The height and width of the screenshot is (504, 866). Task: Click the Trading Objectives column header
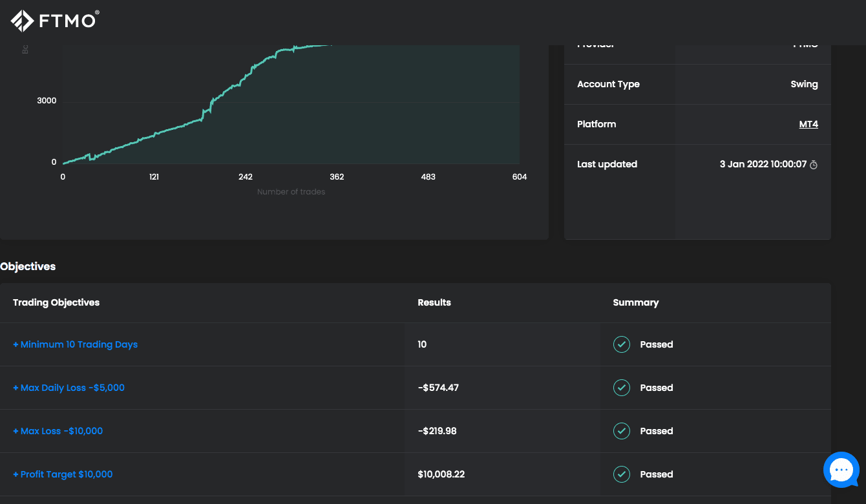pyautogui.click(x=56, y=302)
